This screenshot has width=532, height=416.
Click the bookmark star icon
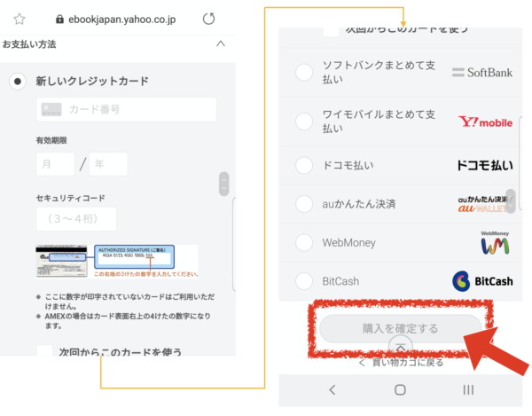20,19
